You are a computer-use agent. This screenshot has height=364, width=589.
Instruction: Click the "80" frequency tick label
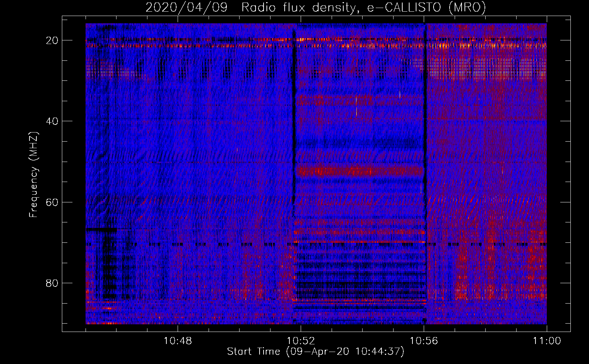(x=52, y=283)
